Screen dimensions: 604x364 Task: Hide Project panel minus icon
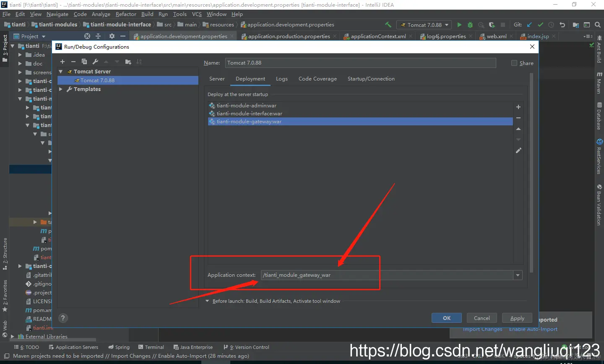tap(122, 36)
